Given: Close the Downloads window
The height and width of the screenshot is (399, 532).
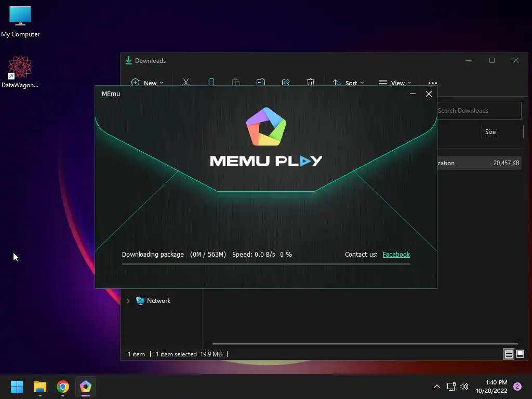Looking at the screenshot, I should (516, 60).
